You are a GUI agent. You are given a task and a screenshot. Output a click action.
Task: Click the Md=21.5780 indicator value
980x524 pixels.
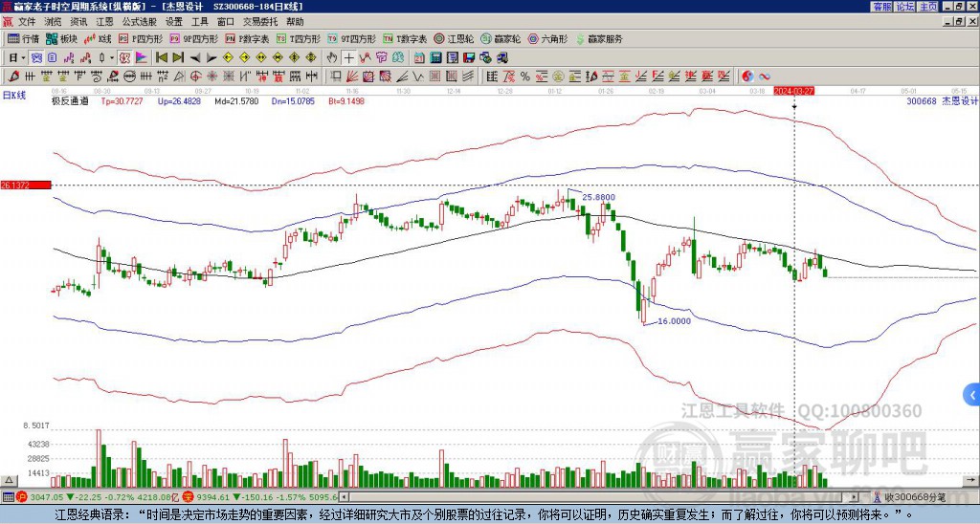[x=236, y=101]
